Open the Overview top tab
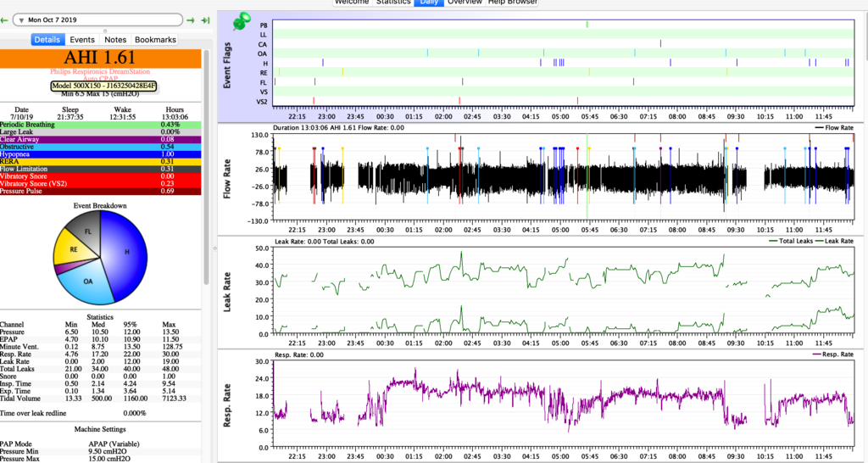868x463 pixels. pyautogui.click(x=465, y=3)
